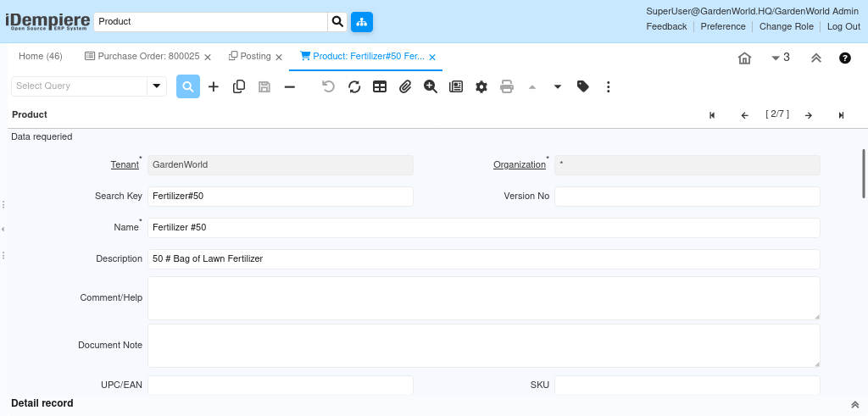Click the Process gear icon
This screenshot has width=868, height=416.
coord(481,86)
